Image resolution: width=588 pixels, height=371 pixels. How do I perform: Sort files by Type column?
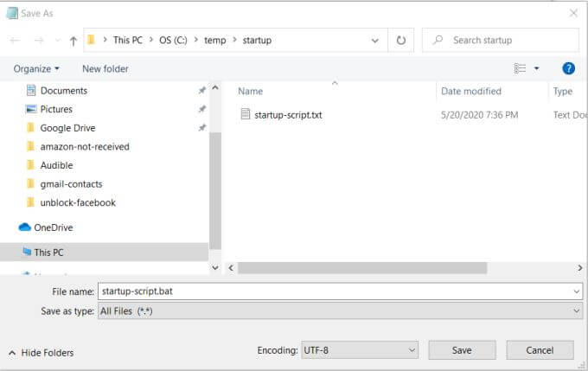tap(563, 91)
